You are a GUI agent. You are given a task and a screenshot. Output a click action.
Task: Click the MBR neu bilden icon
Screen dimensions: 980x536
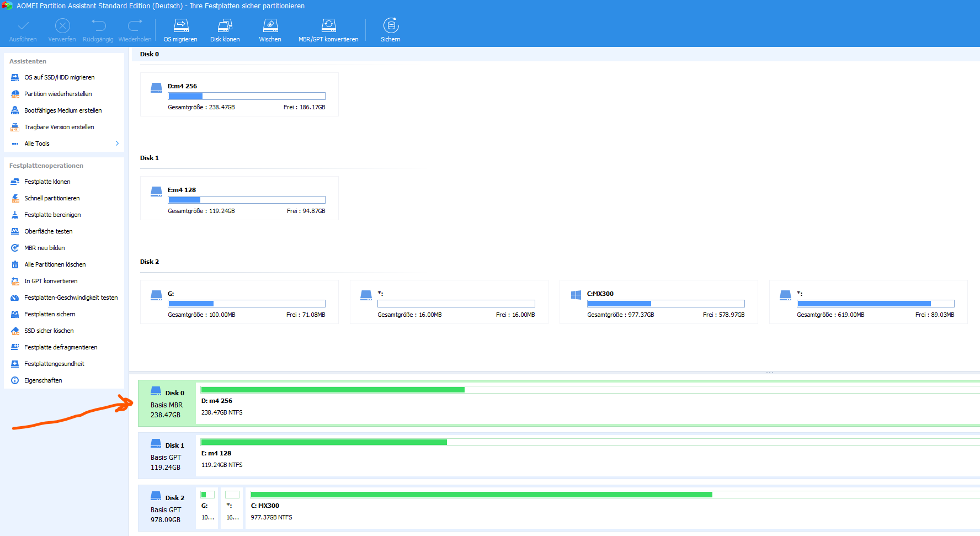coord(15,248)
